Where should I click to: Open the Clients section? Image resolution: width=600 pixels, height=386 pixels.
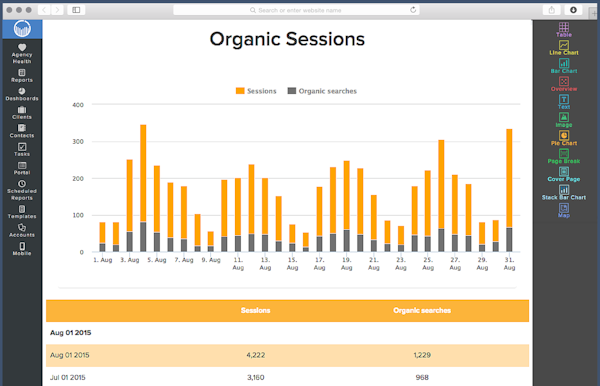(22, 112)
